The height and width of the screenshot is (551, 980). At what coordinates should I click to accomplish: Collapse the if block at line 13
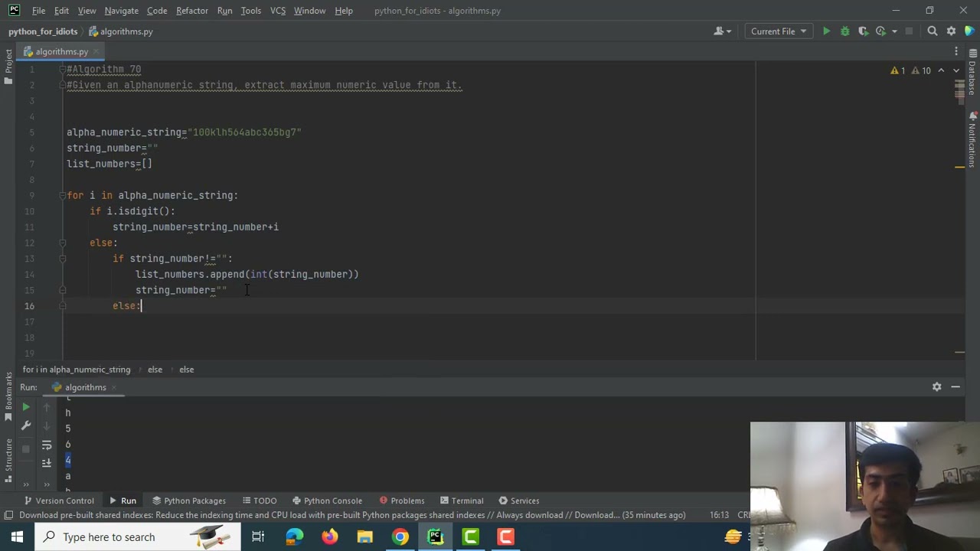click(x=63, y=259)
